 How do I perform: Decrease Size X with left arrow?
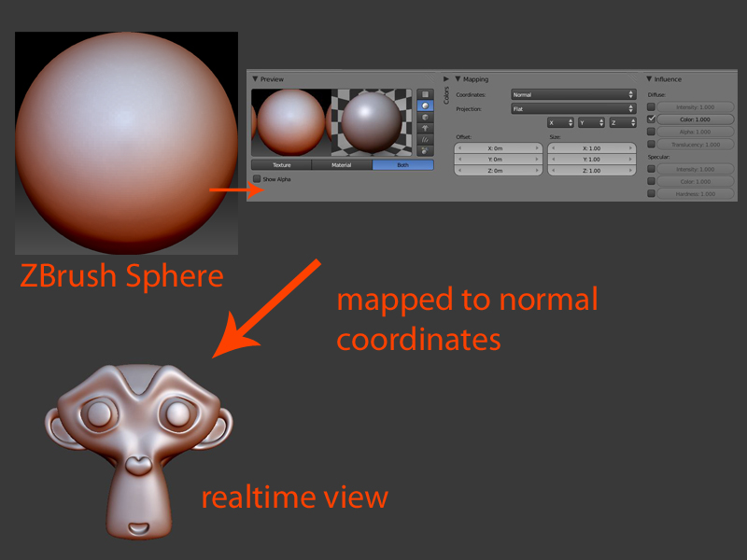(553, 148)
